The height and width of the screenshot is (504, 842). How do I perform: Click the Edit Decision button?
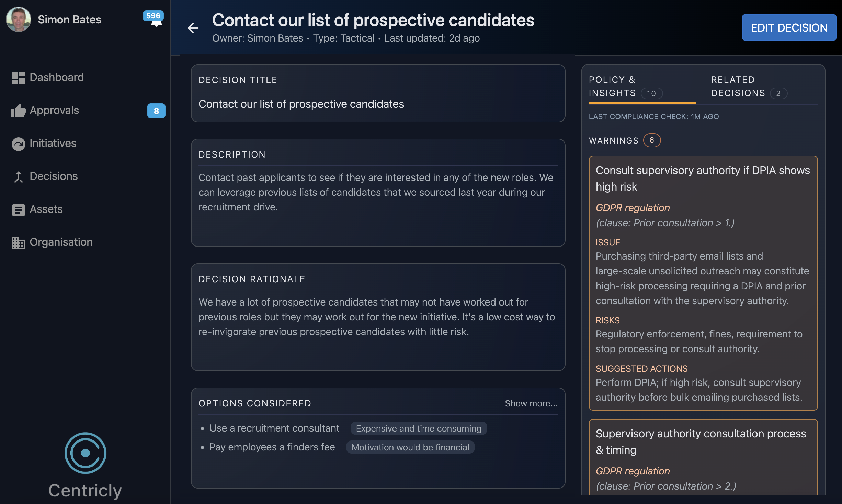click(789, 27)
